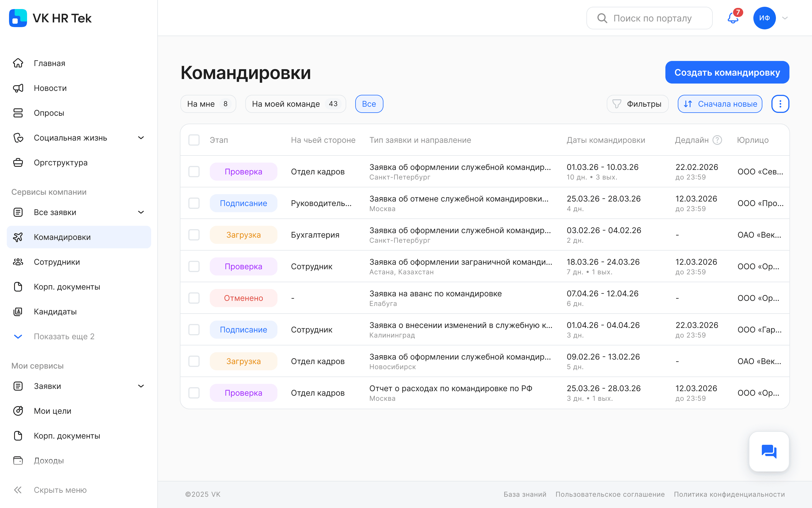The image size is (812, 508).
Task: Open the three-dot more options menu
Action: (780, 104)
